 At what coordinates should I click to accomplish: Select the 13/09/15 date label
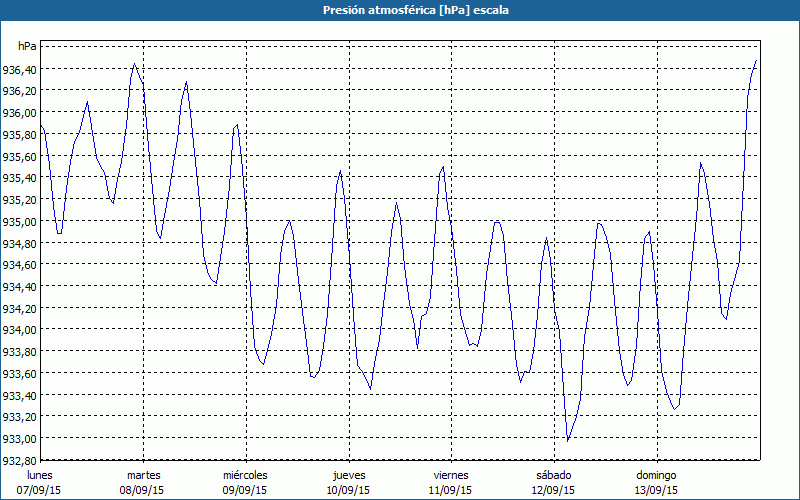(x=656, y=490)
